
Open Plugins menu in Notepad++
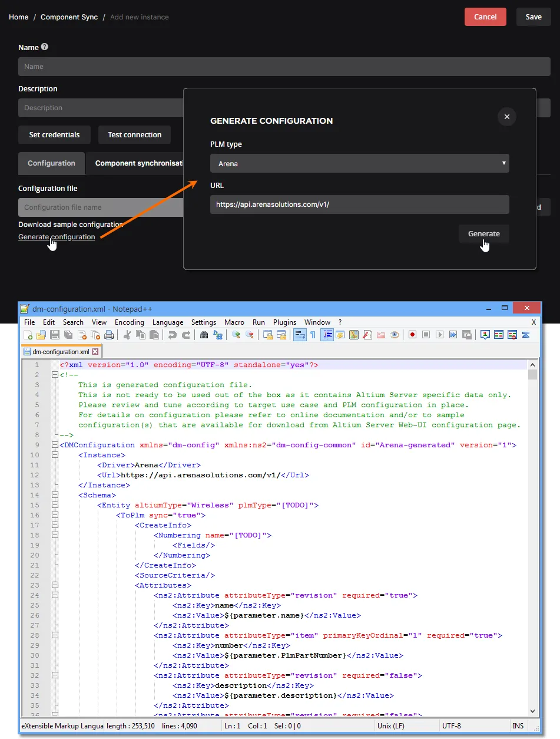click(285, 322)
